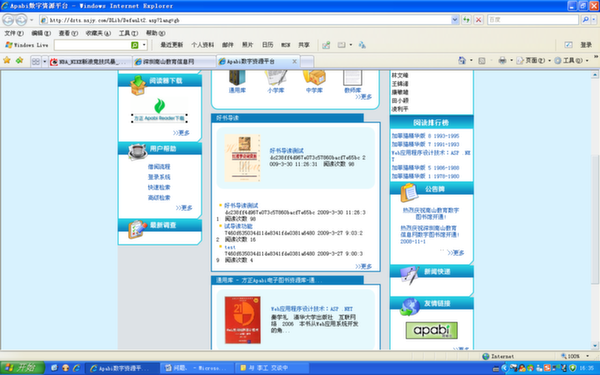Image resolution: width=600 pixels, height=375 pixels.
Task: Click the Windows Live search input field
Action: (93, 45)
